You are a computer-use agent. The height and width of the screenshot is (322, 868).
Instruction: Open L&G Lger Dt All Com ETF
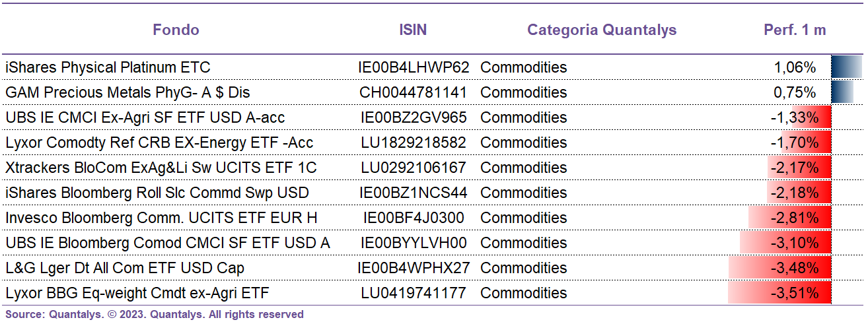(x=125, y=268)
